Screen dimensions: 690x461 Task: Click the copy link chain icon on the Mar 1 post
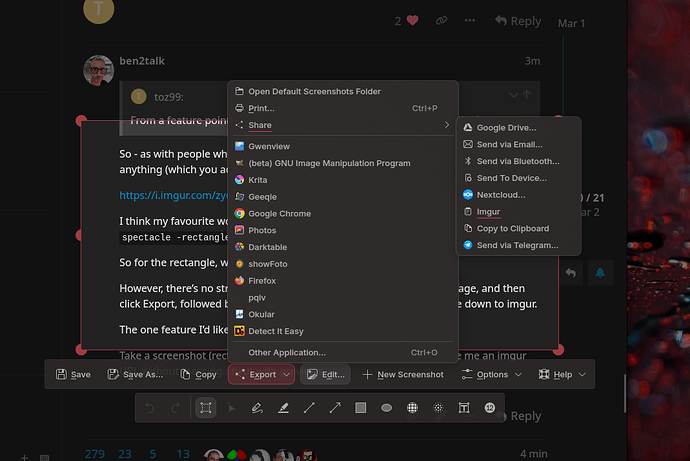pos(441,20)
